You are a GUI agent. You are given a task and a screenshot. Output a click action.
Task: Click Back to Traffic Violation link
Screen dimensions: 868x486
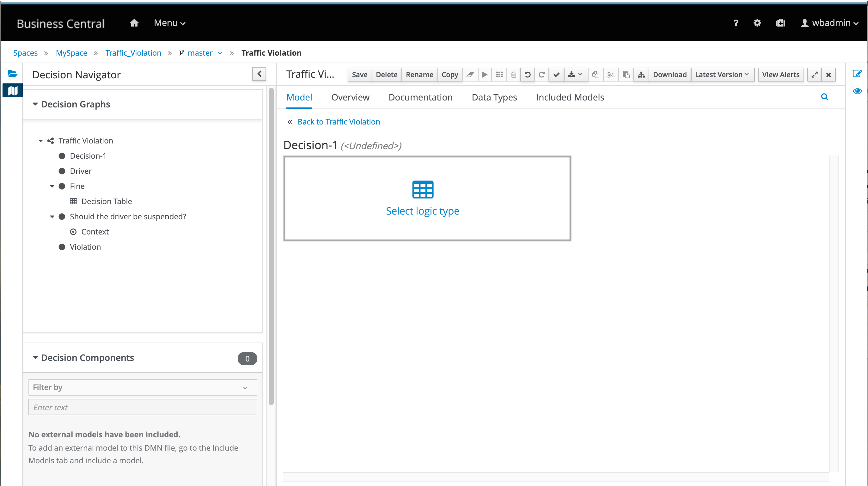point(338,122)
